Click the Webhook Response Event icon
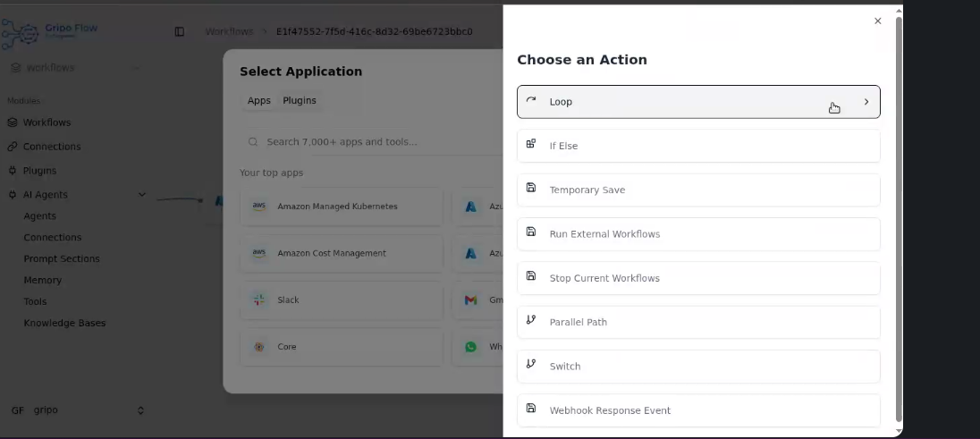This screenshot has height=439, width=980. point(531,409)
